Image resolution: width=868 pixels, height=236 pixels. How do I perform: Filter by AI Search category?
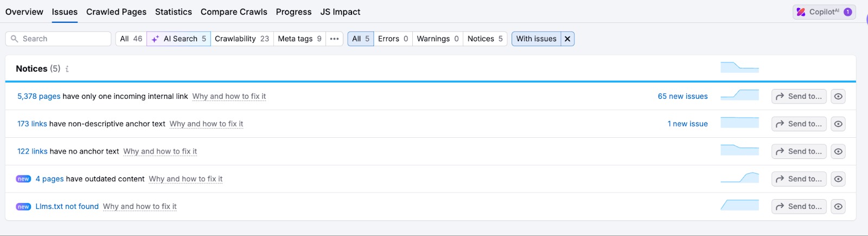click(178, 39)
